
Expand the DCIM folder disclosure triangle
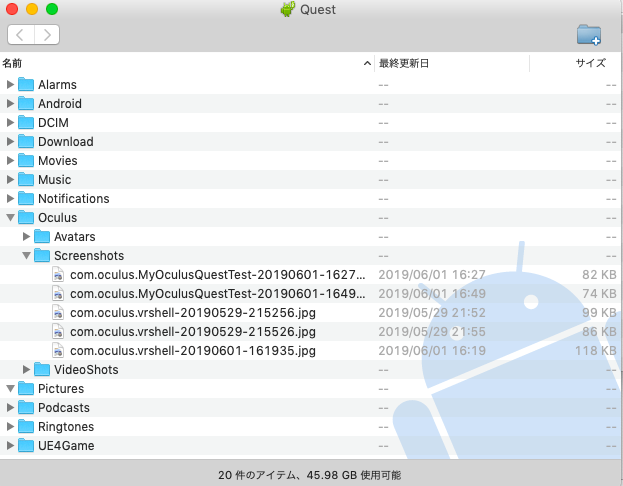pos(10,122)
